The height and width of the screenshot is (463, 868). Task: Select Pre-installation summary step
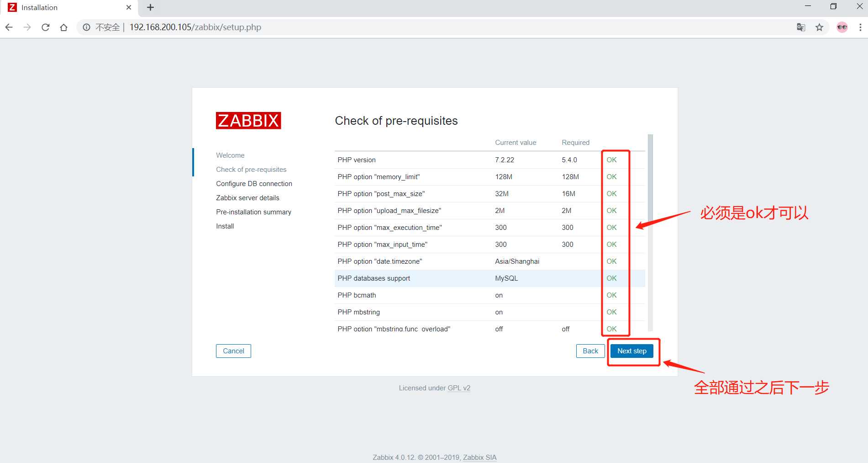[x=253, y=212]
